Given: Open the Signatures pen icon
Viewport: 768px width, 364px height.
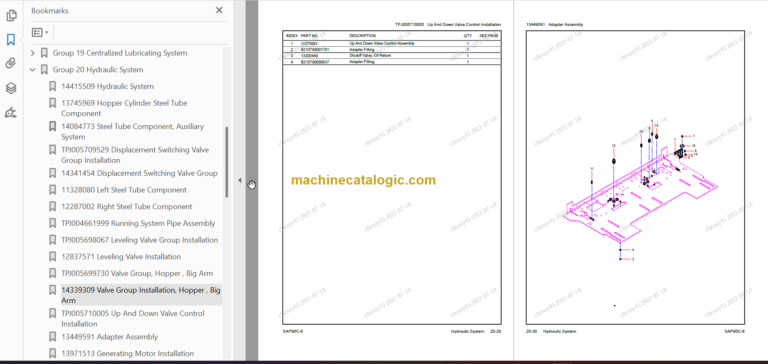Looking at the screenshot, I should [11, 113].
